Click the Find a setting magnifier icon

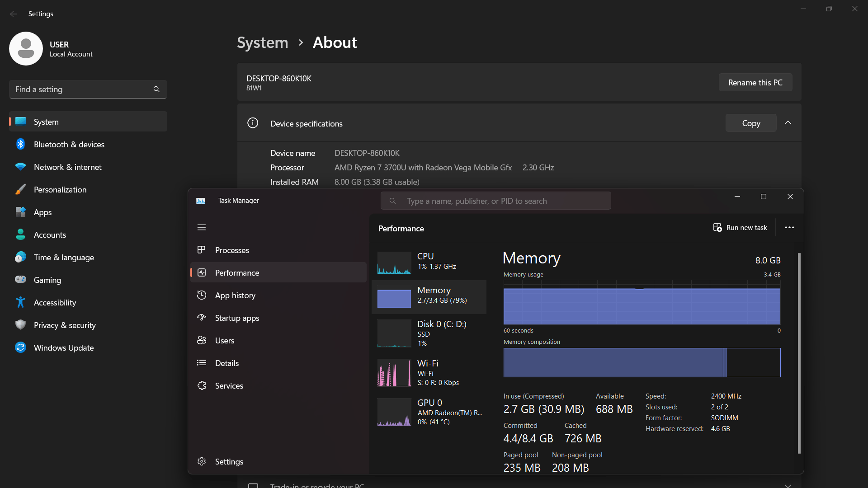tap(156, 89)
